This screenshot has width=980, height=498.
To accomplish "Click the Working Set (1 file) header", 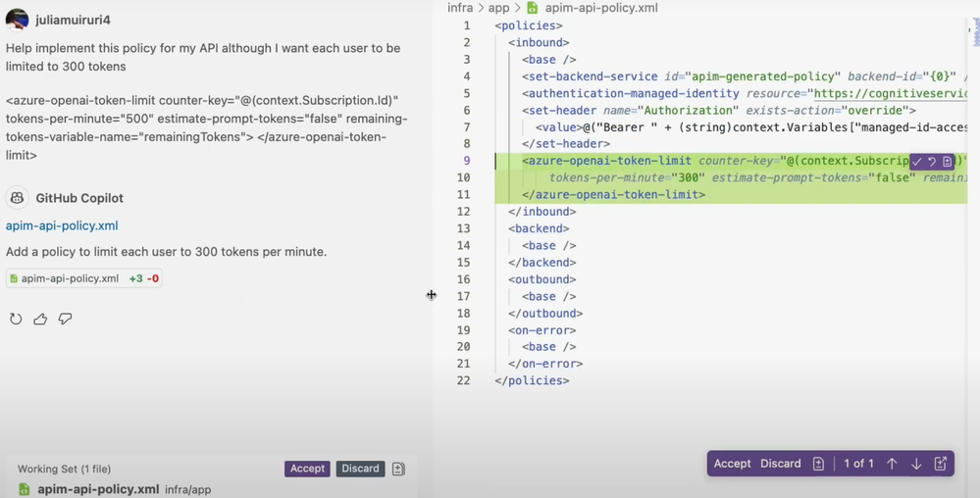I will (64, 469).
